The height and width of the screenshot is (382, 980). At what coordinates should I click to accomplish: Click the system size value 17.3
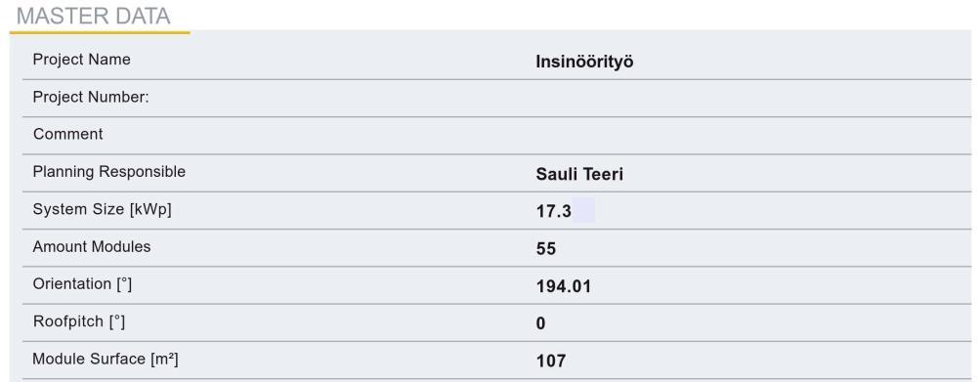click(x=554, y=211)
